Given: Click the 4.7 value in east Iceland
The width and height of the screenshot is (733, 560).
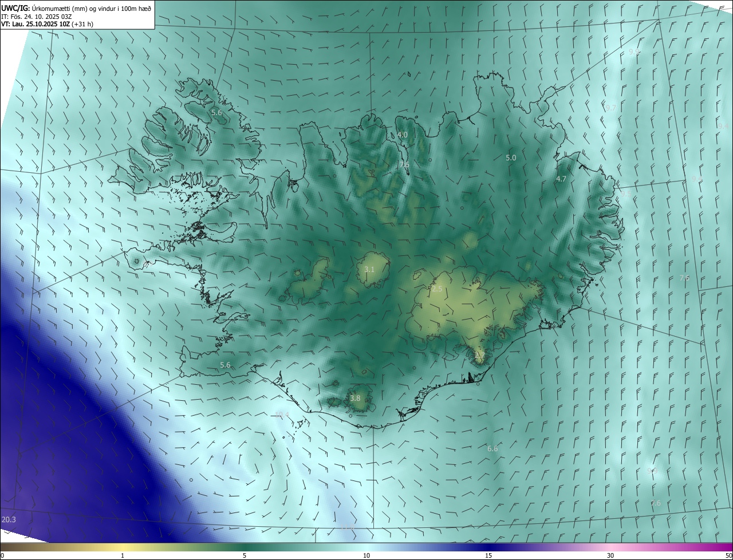Looking at the screenshot, I should click(561, 179).
